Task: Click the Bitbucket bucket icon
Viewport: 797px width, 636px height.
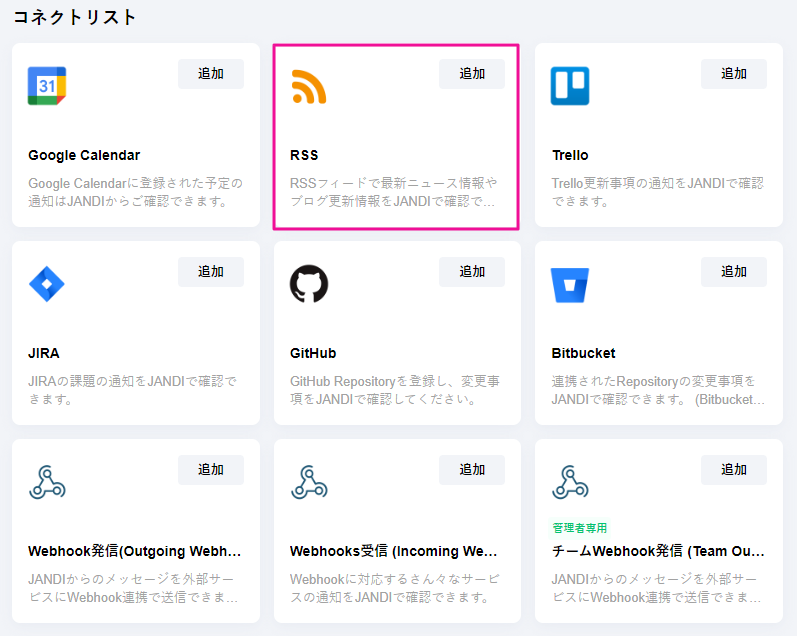Action: coord(570,285)
